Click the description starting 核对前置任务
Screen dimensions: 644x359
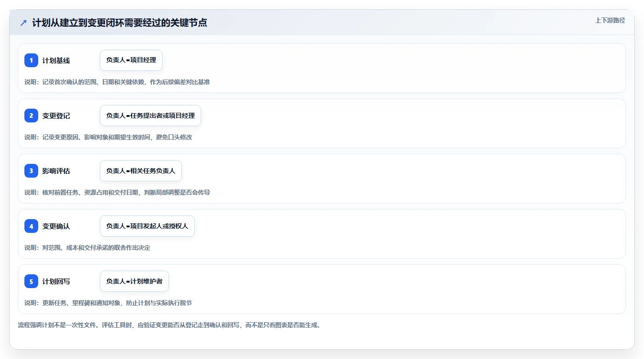117,192
